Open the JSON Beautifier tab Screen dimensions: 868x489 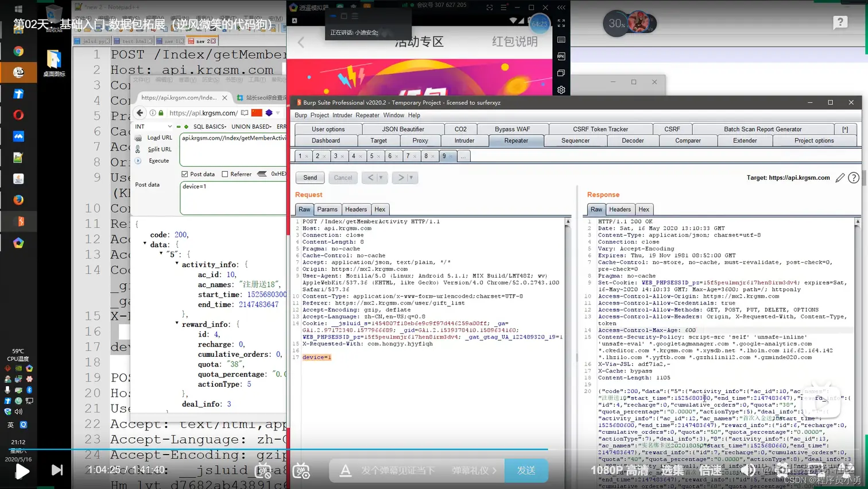pyautogui.click(x=403, y=129)
